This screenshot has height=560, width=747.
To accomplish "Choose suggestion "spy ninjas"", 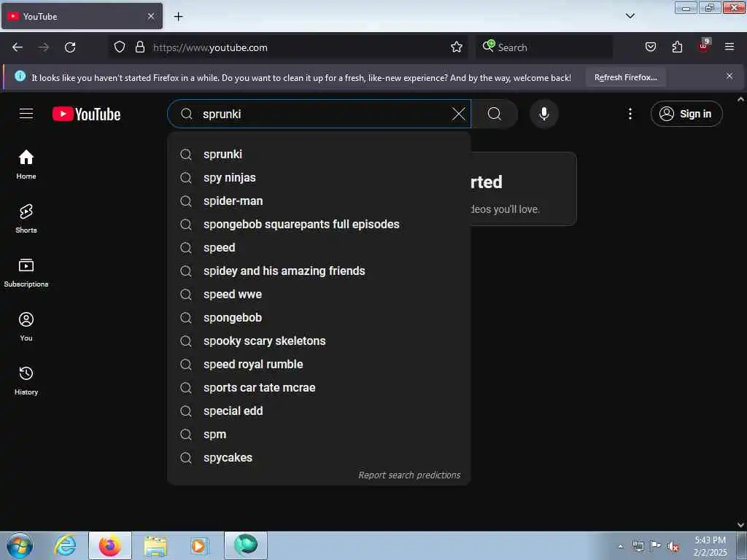I will point(319,178).
